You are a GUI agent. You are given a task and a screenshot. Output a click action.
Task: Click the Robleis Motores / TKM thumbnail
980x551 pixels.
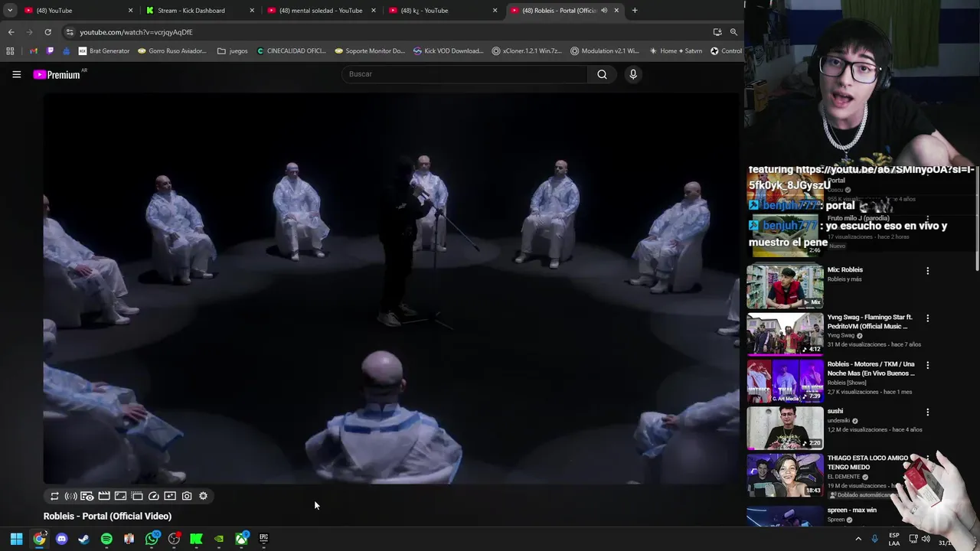coord(785,380)
